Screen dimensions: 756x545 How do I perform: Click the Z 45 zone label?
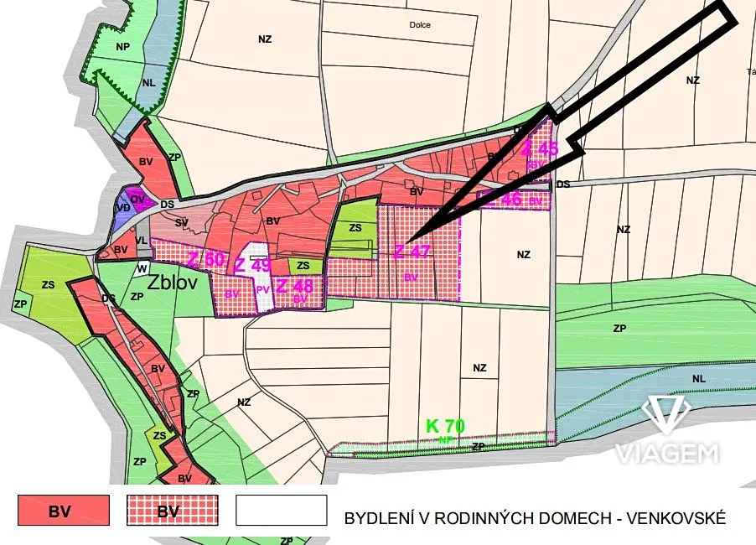coord(539,149)
